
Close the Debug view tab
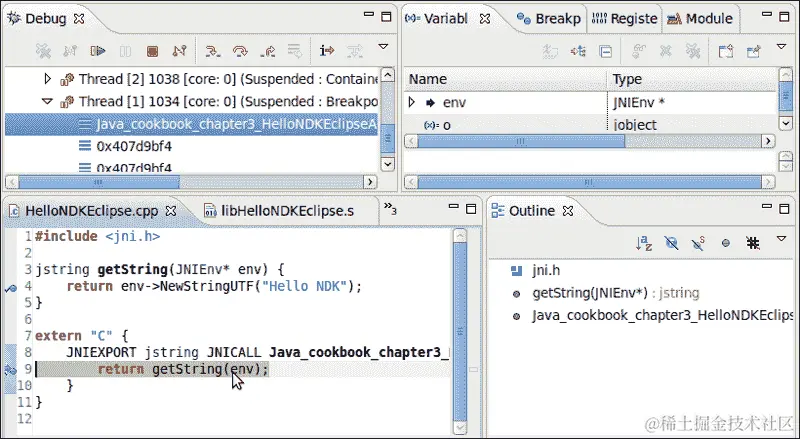pyautogui.click(x=79, y=19)
